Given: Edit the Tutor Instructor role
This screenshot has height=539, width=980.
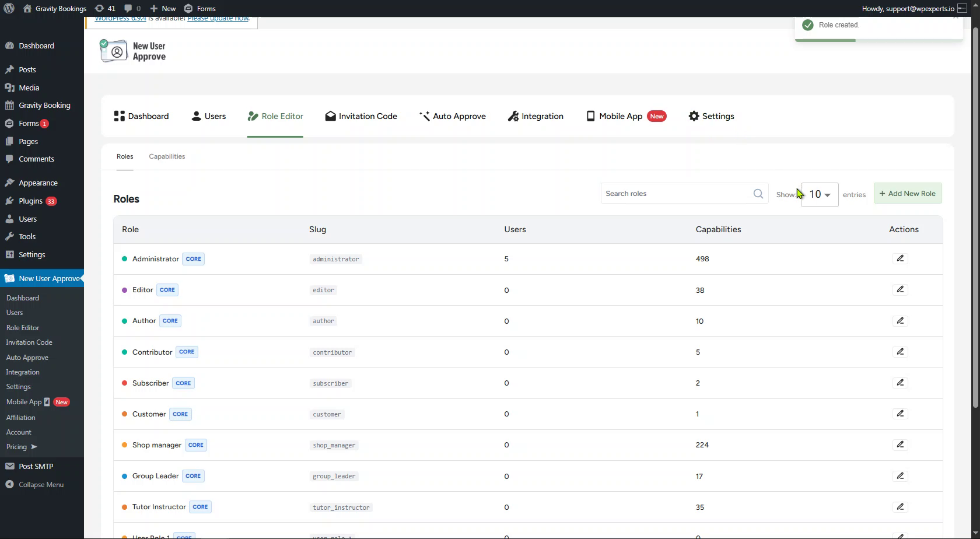Looking at the screenshot, I should click(900, 507).
